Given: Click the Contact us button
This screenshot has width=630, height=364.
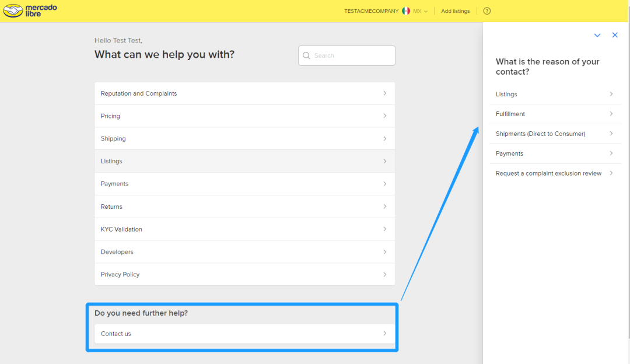Looking at the screenshot, I should 244,334.
